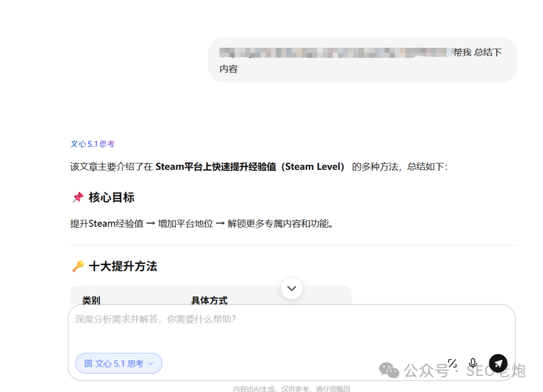Click the pushpin emoji beside 核心目标
This screenshot has width=543, height=392.
click(x=78, y=198)
